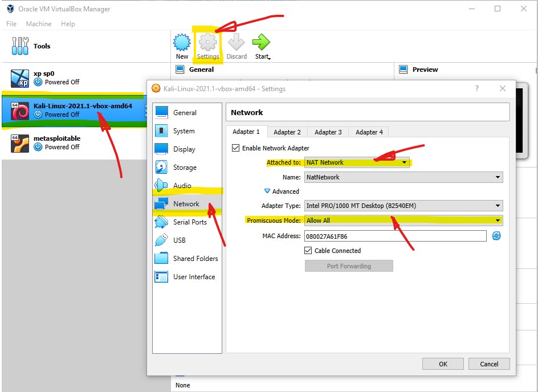Image resolution: width=538 pixels, height=392 pixels.
Task: Open the Attached to dropdown
Action: pyautogui.click(x=357, y=162)
